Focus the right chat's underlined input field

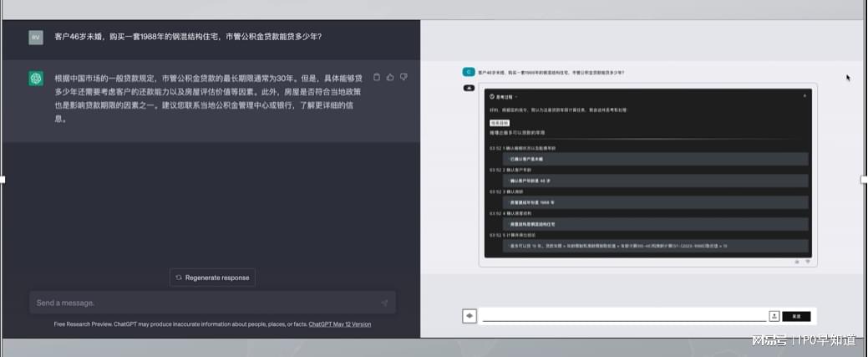(x=624, y=316)
